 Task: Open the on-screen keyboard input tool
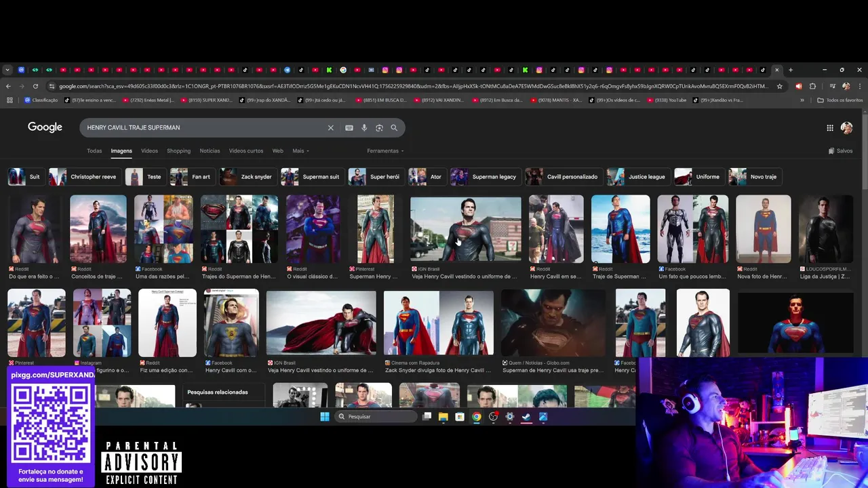[349, 127]
